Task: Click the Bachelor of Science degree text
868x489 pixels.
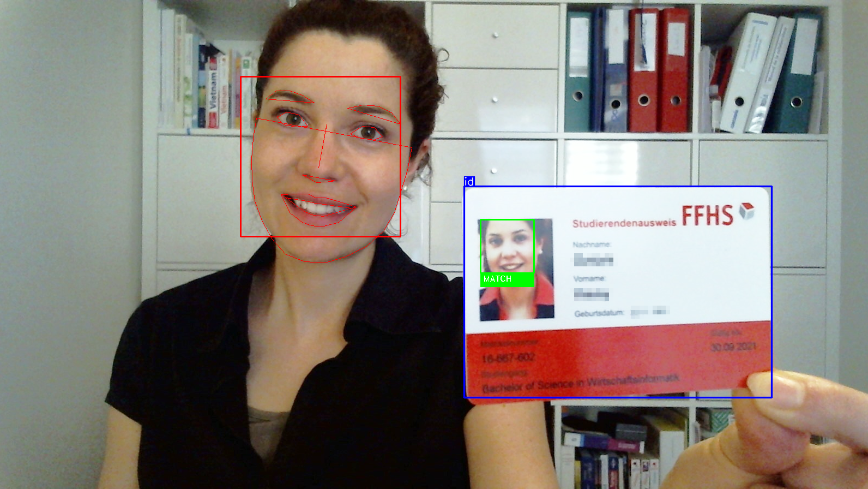Action: [x=580, y=383]
